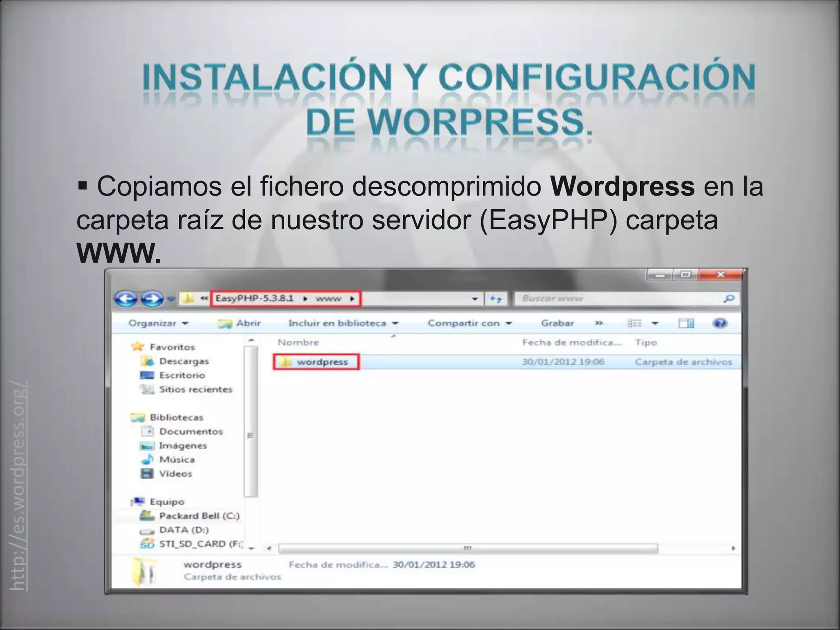840x630 pixels.
Task: Open the Incluir en biblioteca menu
Action: (343, 323)
